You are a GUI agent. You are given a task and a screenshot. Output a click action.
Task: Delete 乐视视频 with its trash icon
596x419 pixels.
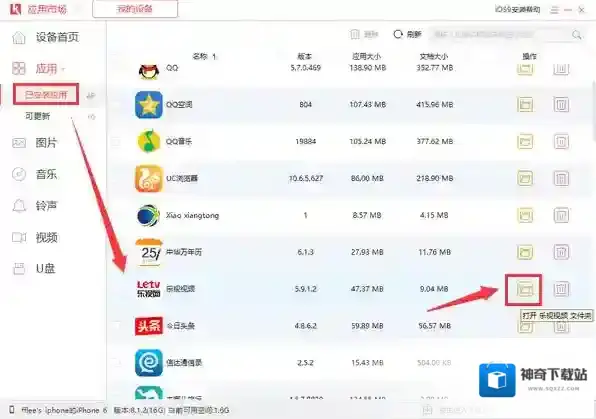(561, 289)
